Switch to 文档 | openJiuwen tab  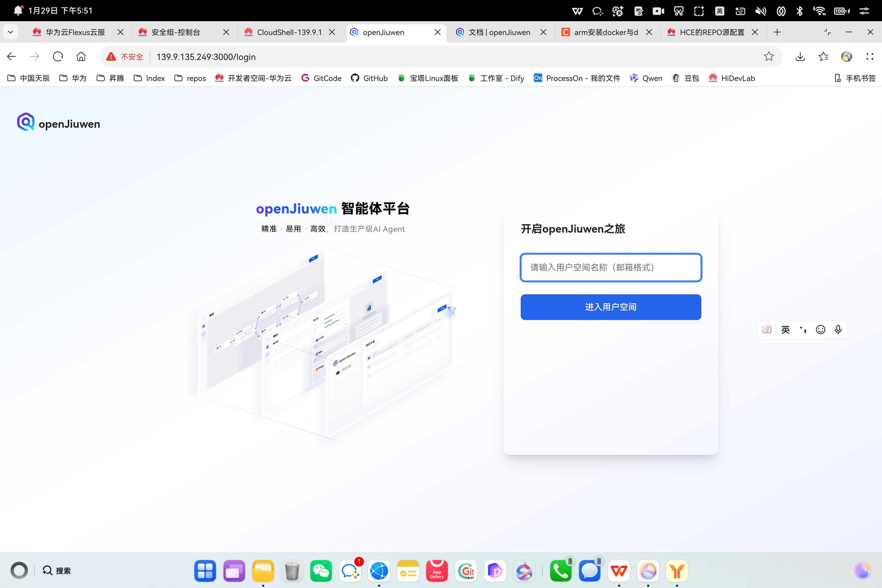pos(499,32)
